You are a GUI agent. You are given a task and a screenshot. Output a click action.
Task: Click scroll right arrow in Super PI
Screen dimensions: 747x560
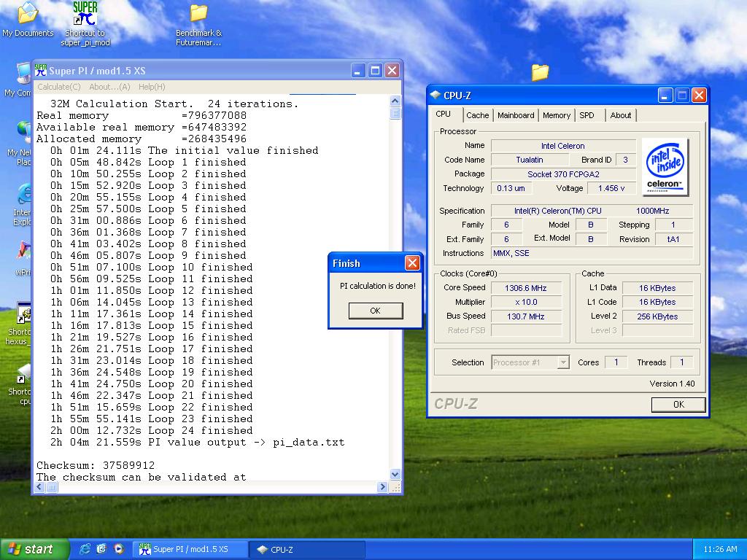[x=382, y=486]
